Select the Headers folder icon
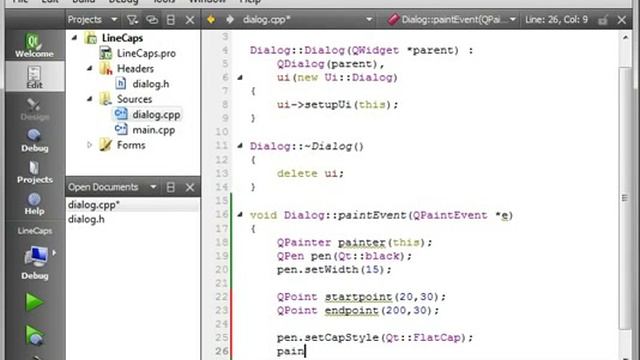 point(106,69)
